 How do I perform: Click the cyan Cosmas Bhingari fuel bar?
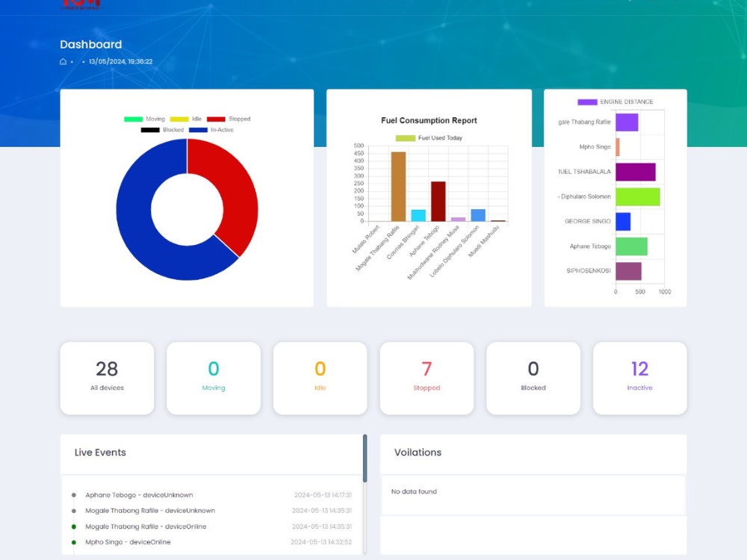[418, 215]
